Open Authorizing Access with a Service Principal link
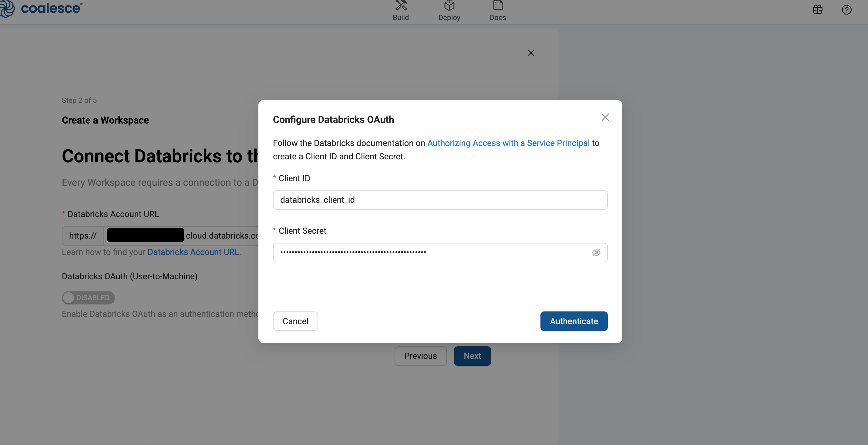The height and width of the screenshot is (445, 868). pyautogui.click(x=508, y=143)
